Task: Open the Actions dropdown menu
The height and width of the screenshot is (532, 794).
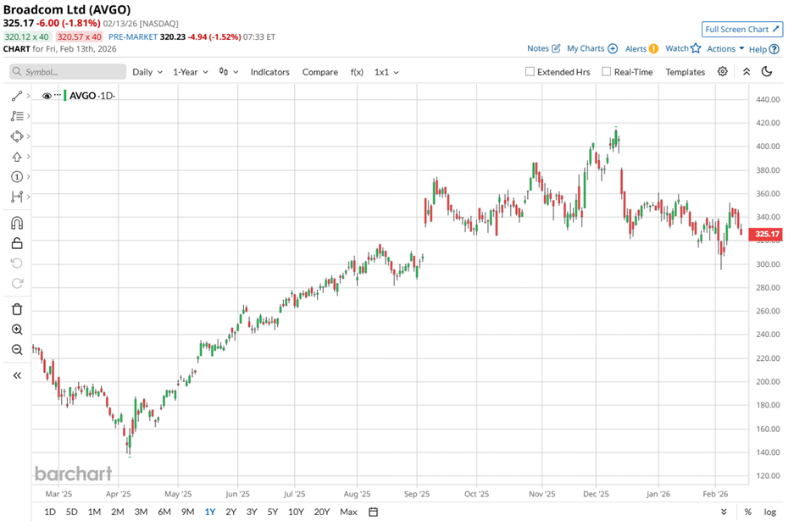Action: coord(725,48)
